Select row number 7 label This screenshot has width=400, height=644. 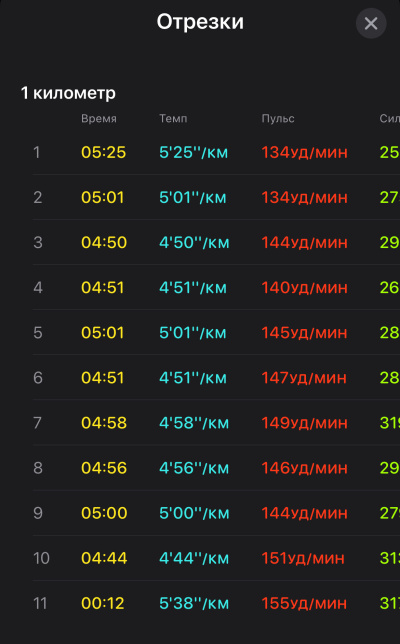[x=37, y=423]
